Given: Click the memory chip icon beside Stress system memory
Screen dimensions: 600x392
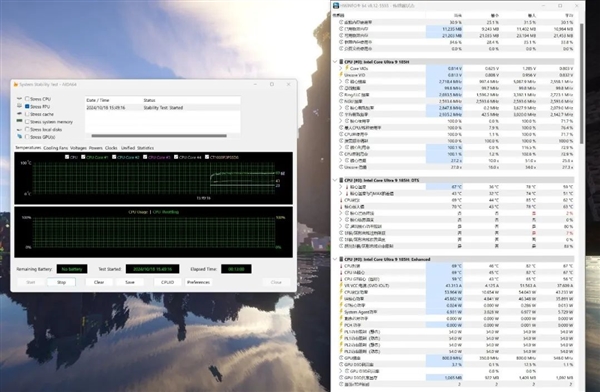Looking at the screenshot, I should 19,121.
